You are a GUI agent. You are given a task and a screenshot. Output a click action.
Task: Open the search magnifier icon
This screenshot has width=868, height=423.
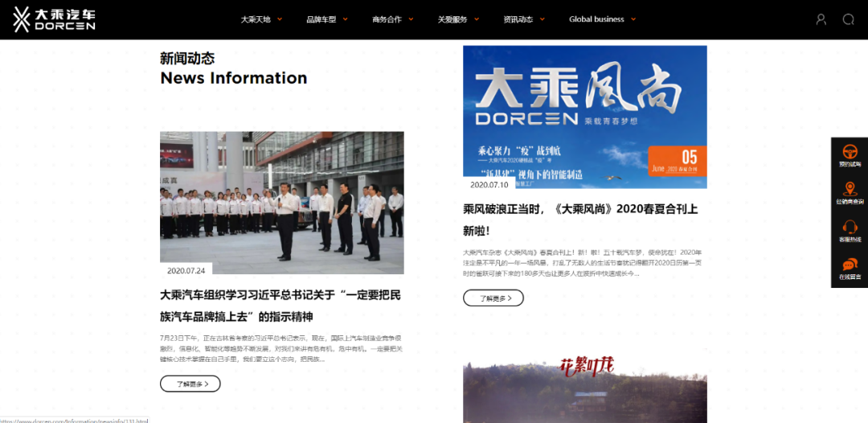[848, 19]
